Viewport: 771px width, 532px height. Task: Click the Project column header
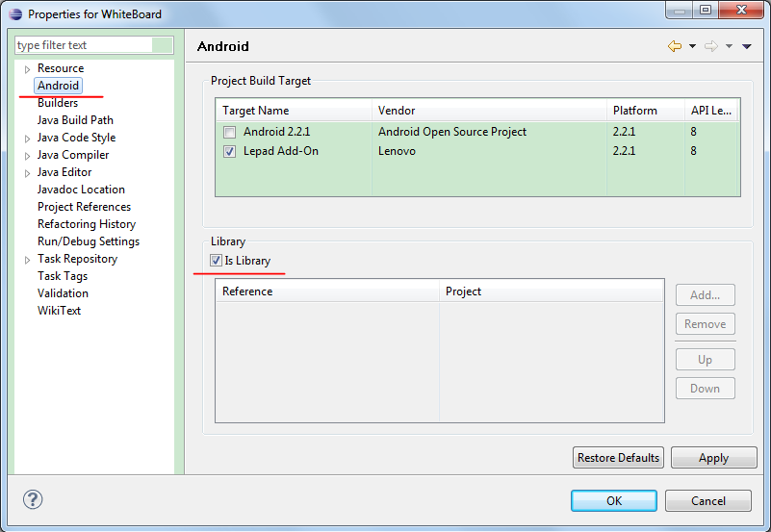pos(552,291)
